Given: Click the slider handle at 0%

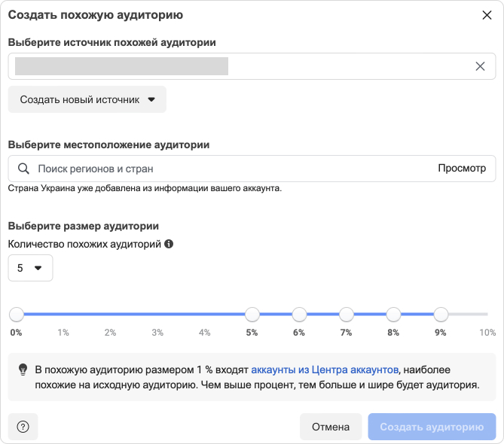Looking at the screenshot, I should [x=17, y=314].
